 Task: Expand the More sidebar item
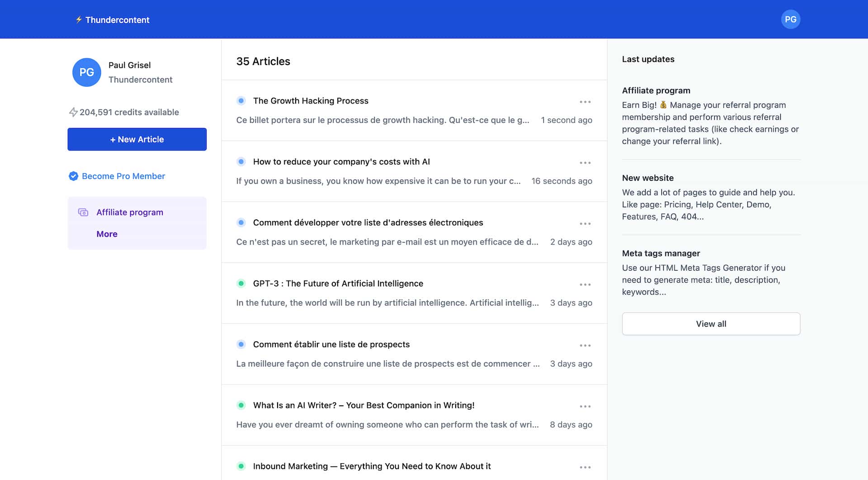tap(107, 234)
